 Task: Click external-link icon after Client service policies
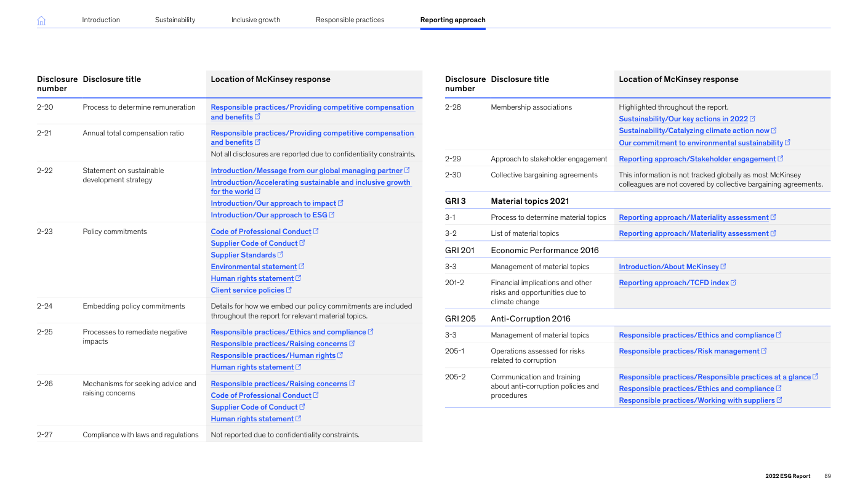click(289, 289)
